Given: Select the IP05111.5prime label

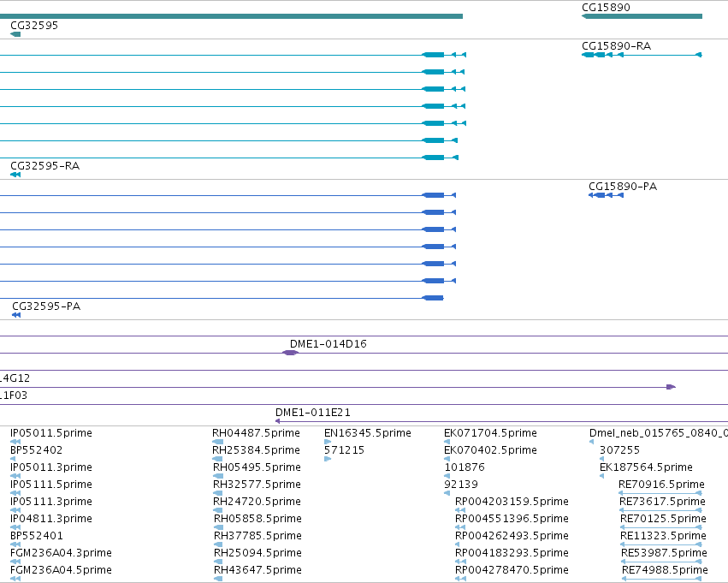Looking at the screenshot, I should click(x=51, y=485).
